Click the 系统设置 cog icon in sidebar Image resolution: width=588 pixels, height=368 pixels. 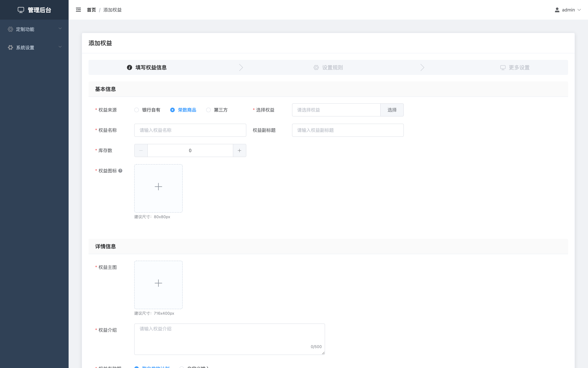pos(10,47)
